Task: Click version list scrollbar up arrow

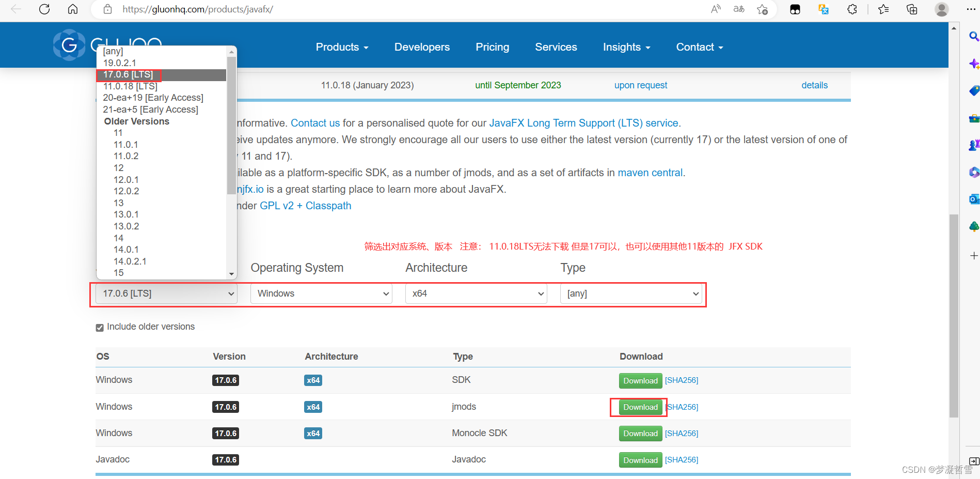Action: [x=231, y=52]
